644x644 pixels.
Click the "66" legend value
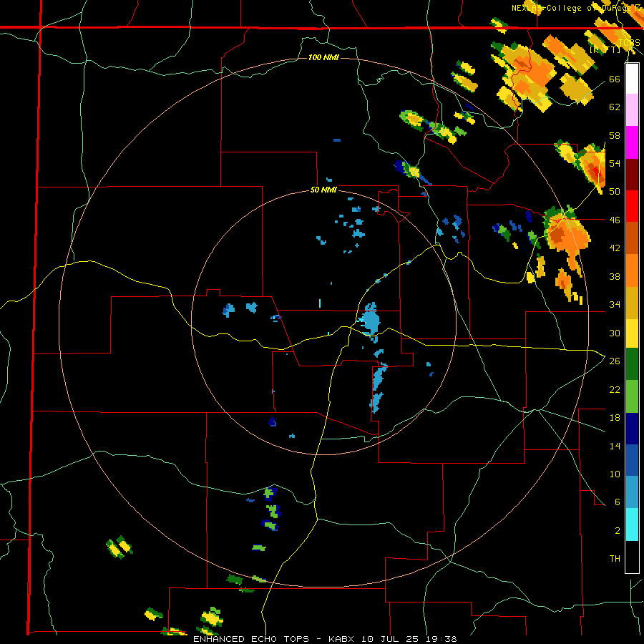[615, 79]
